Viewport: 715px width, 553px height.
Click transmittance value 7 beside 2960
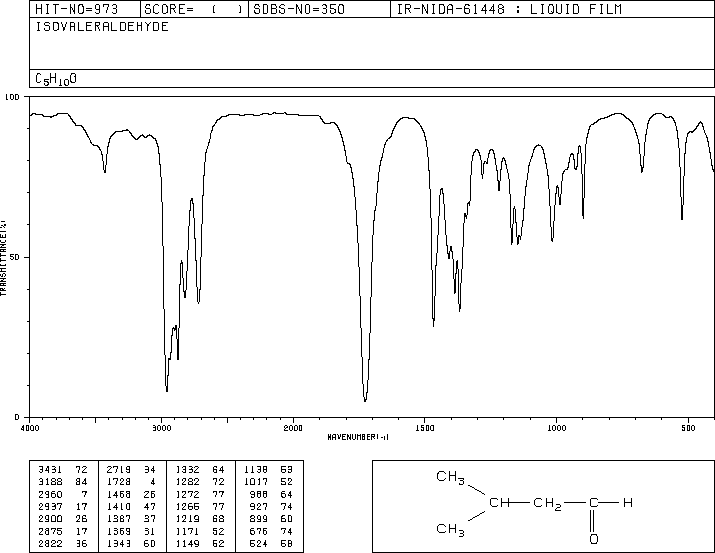[84, 495]
